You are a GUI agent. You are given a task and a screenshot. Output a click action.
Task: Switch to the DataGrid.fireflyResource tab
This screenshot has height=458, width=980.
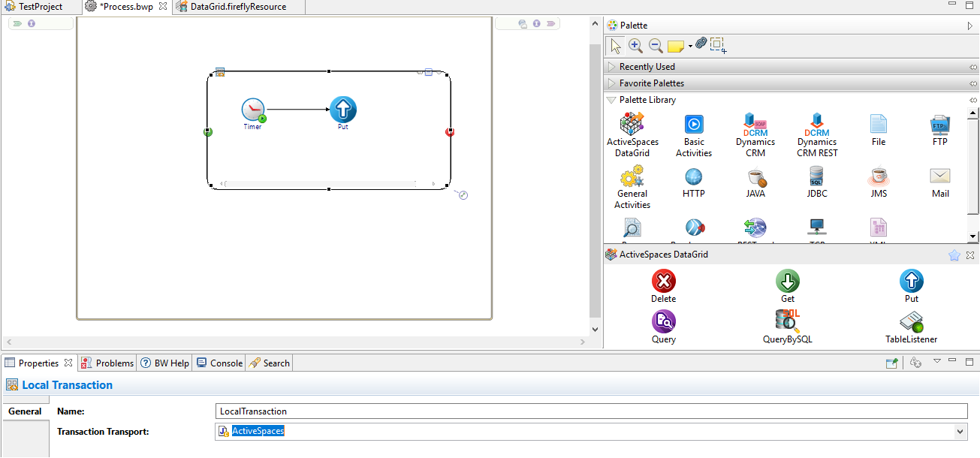(237, 7)
